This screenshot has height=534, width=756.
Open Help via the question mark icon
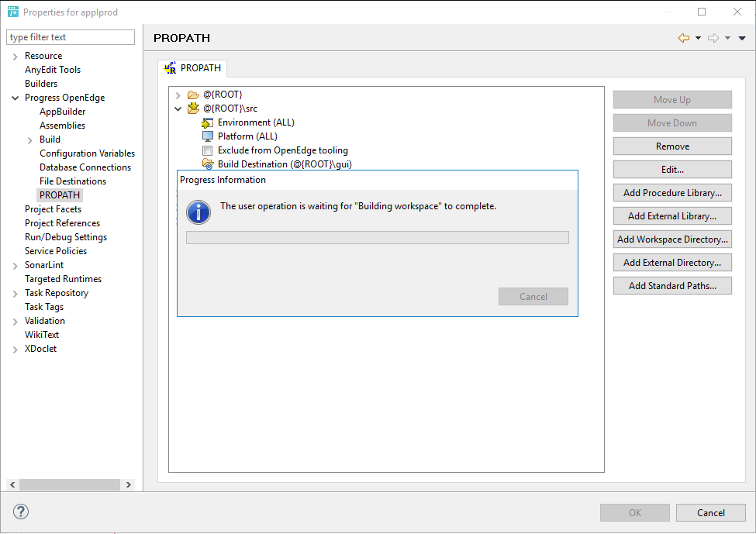click(x=20, y=512)
